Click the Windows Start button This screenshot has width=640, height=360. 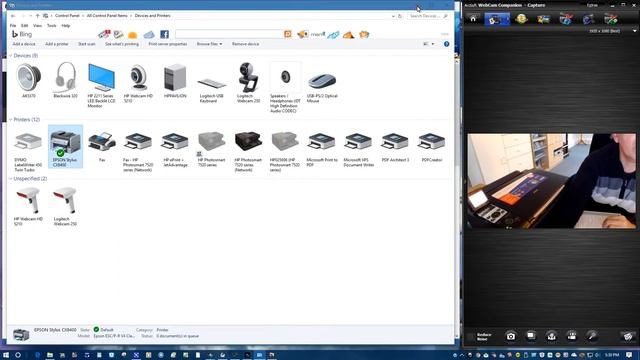[6, 355]
